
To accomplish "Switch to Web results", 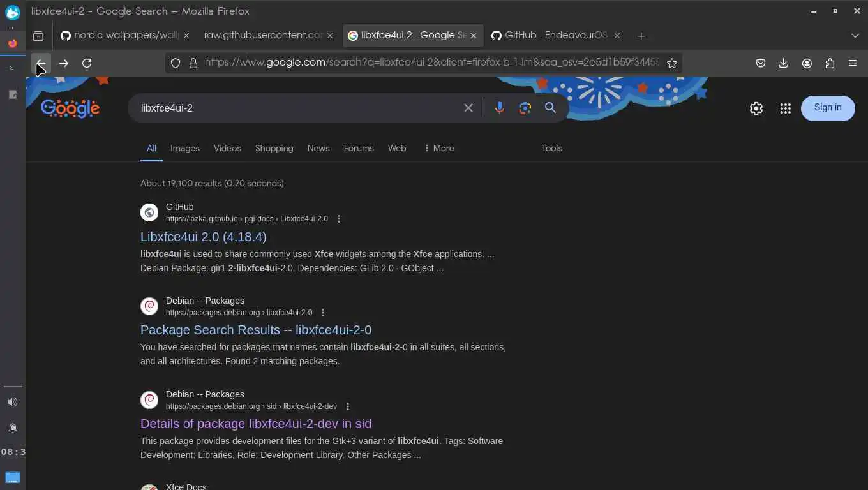I will coord(397,148).
